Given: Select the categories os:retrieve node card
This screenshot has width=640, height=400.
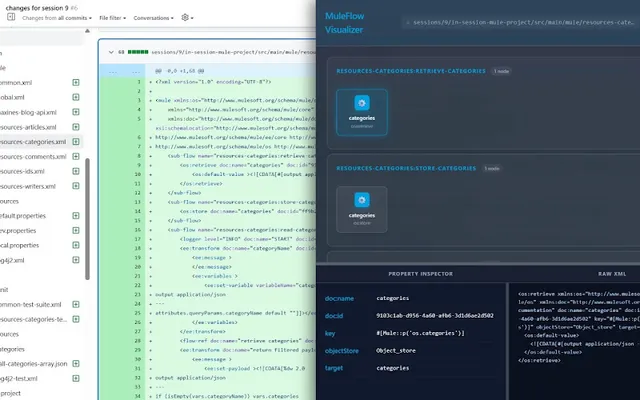Looking at the screenshot, I should pos(362,112).
